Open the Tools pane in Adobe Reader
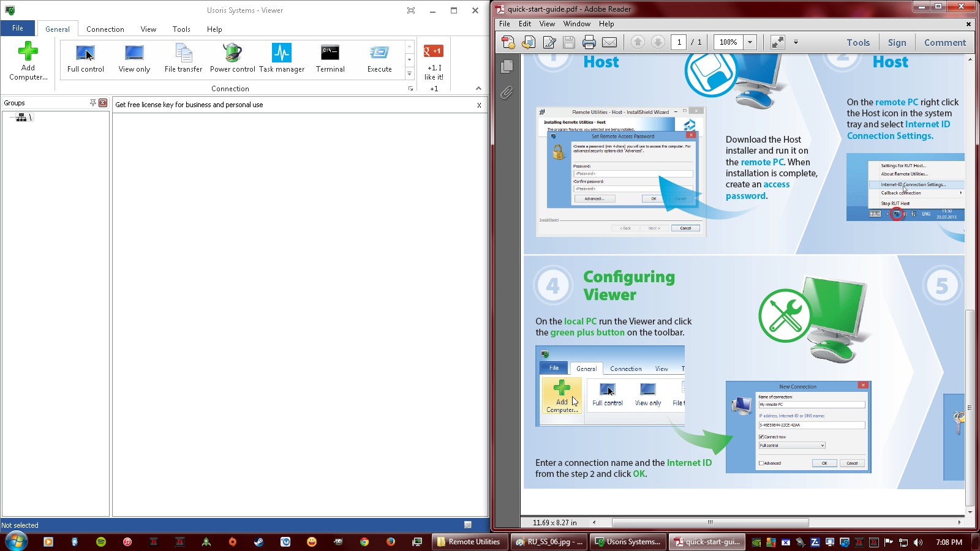Image resolution: width=980 pixels, height=551 pixels. coord(858,43)
